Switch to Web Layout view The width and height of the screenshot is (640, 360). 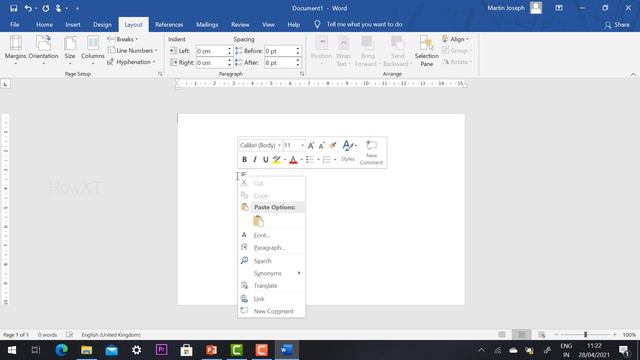(x=542, y=335)
